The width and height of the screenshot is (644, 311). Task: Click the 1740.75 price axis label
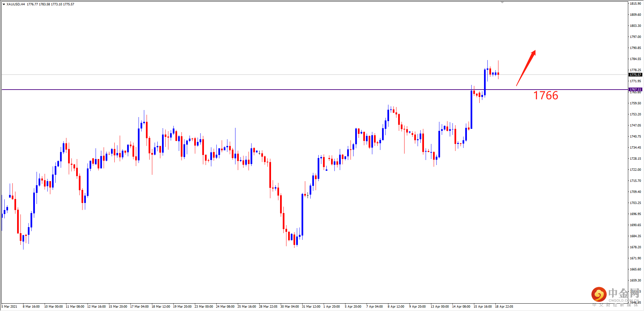pos(635,137)
